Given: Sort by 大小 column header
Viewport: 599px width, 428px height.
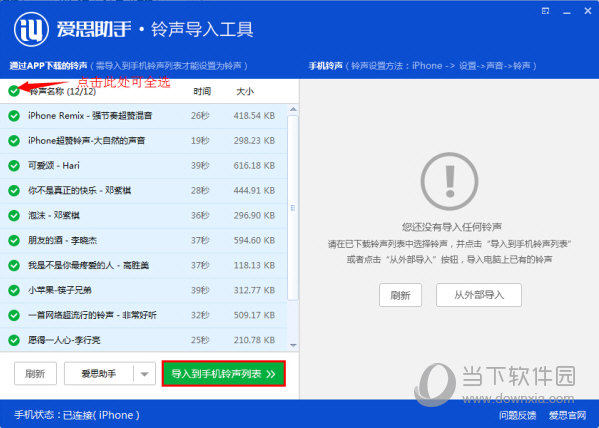Looking at the screenshot, I should point(245,91).
